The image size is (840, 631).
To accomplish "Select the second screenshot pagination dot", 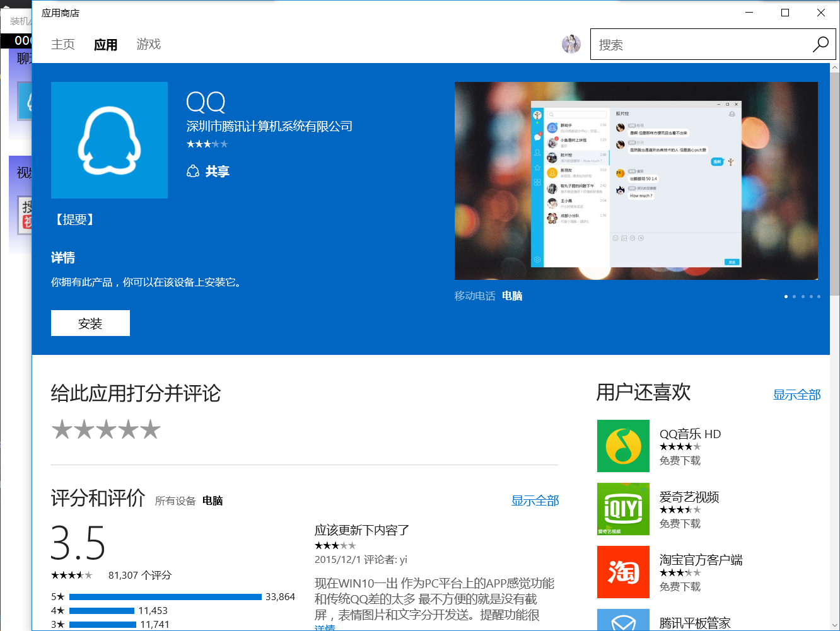I will coord(794,296).
